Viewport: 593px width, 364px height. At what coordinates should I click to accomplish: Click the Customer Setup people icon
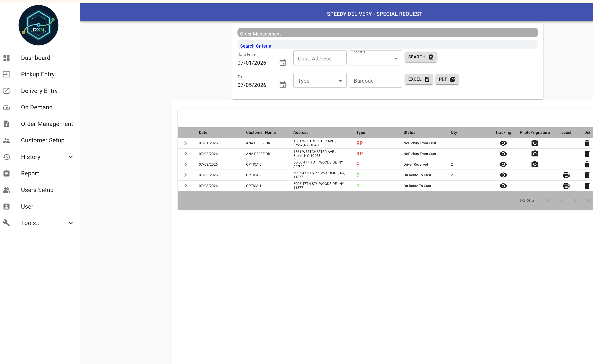click(x=6, y=140)
